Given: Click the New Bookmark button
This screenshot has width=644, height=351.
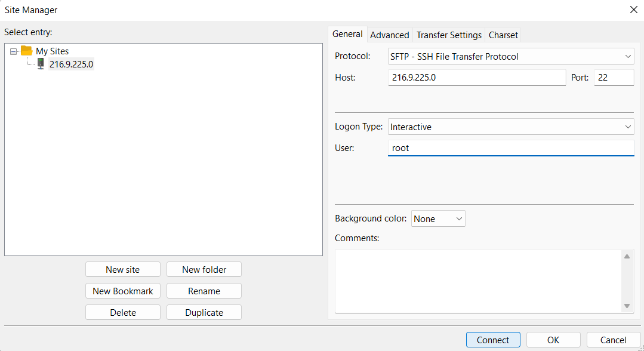Looking at the screenshot, I should (x=123, y=291).
